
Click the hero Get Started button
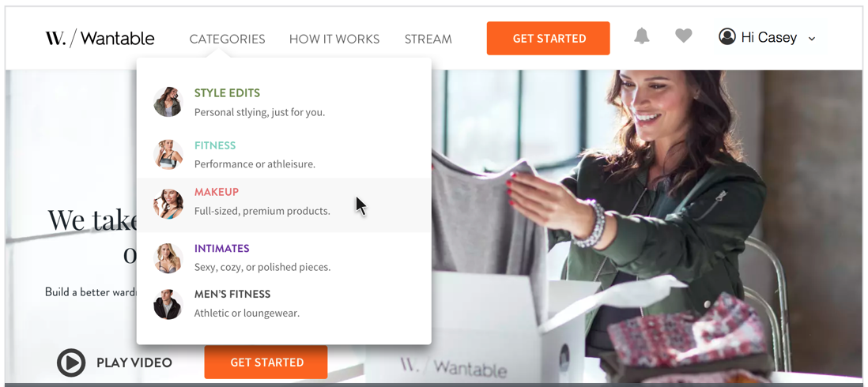[x=266, y=363]
